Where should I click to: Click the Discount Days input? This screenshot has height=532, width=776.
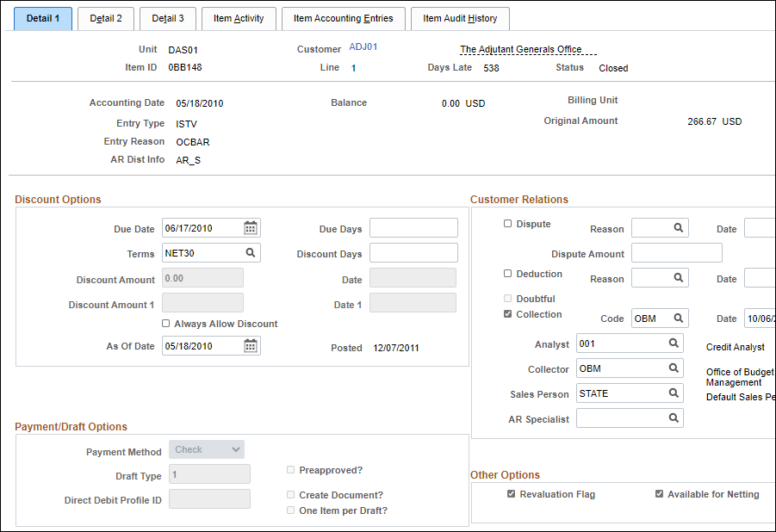(413, 252)
